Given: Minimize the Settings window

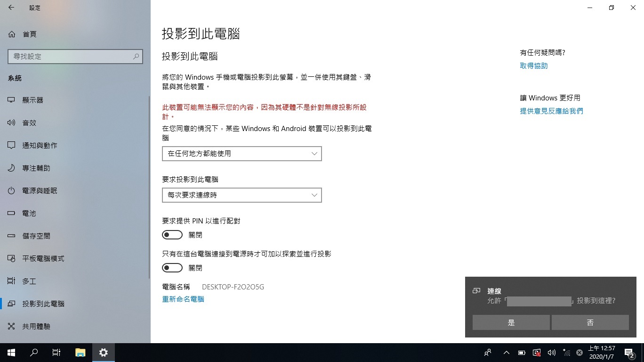Looking at the screenshot, I should 590,8.
